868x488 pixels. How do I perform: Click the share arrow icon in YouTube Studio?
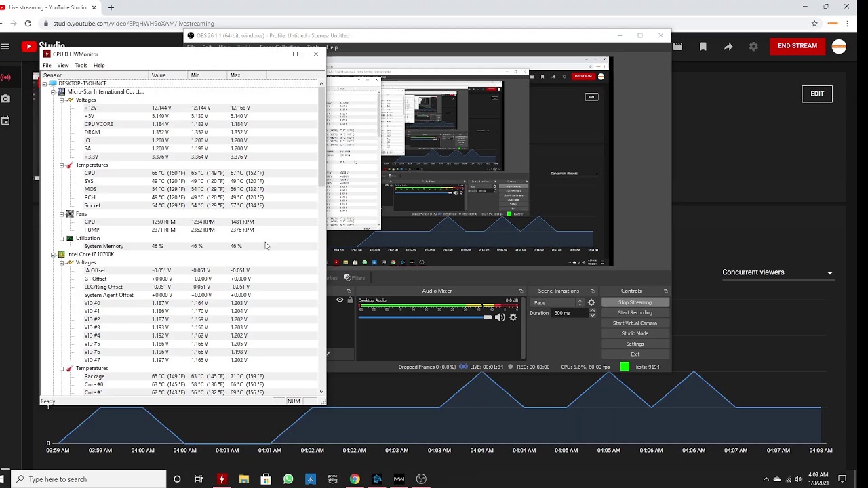(728, 47)
